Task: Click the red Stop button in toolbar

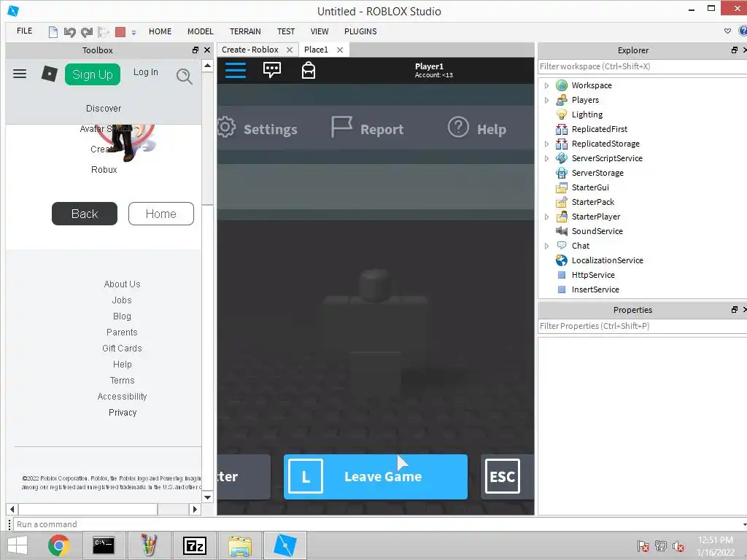Action: [120, 32]
